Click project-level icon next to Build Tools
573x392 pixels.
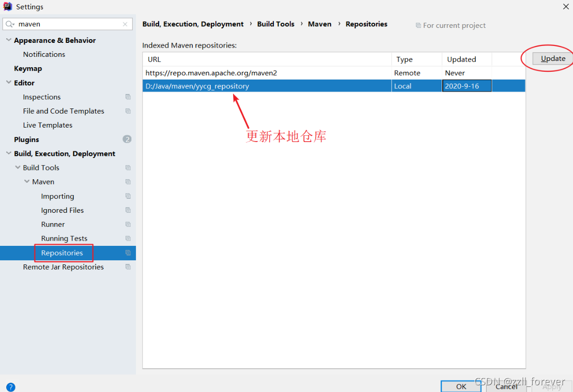click(x=128, y=168)
